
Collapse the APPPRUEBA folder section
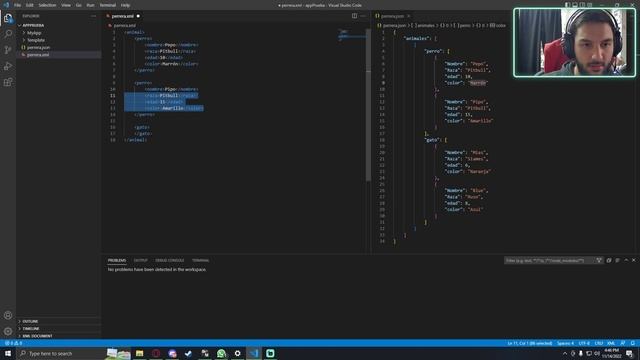coord(58,25)
